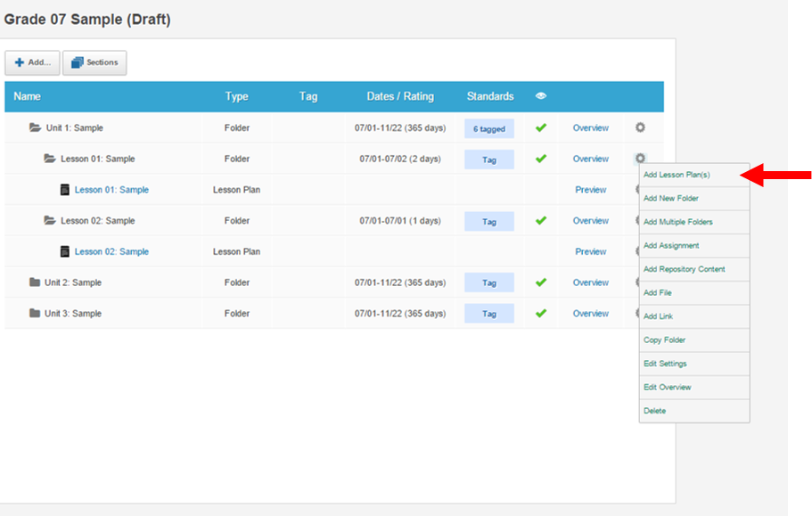Open gear menu for Unit 1: Sample

pyautogui.click(x=640, y=127)
